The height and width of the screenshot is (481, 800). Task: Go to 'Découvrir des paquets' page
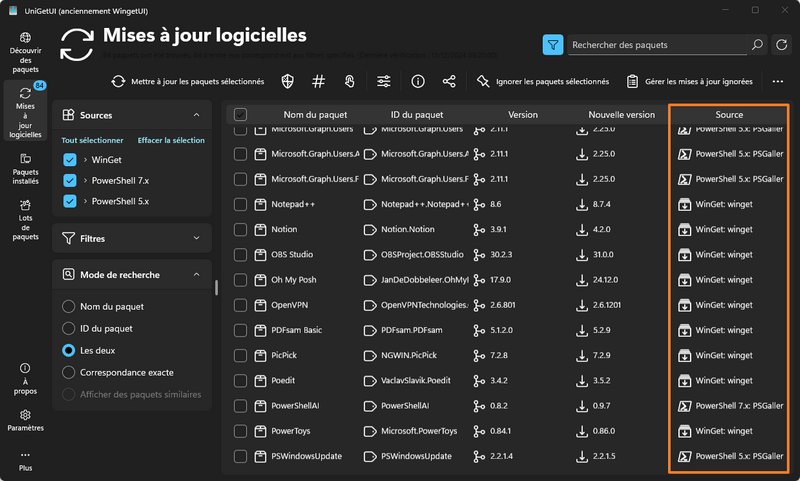click(x=26, y=54)
